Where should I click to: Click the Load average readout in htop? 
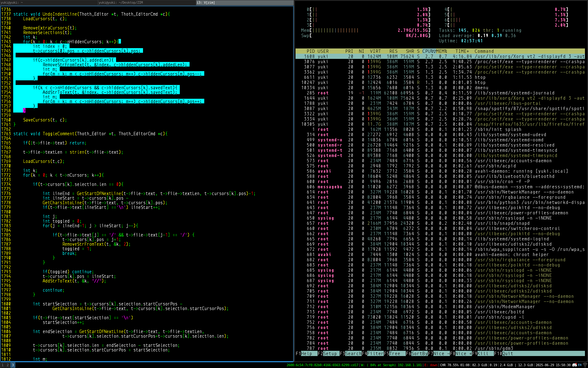(477, 36)
